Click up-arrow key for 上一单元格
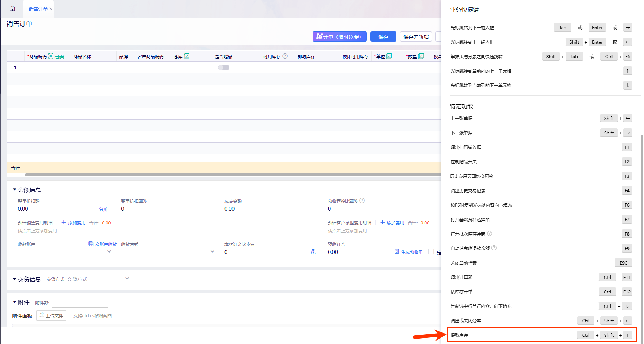The width and height of the screenshot is (644, 344). click(x=628, y=71)
